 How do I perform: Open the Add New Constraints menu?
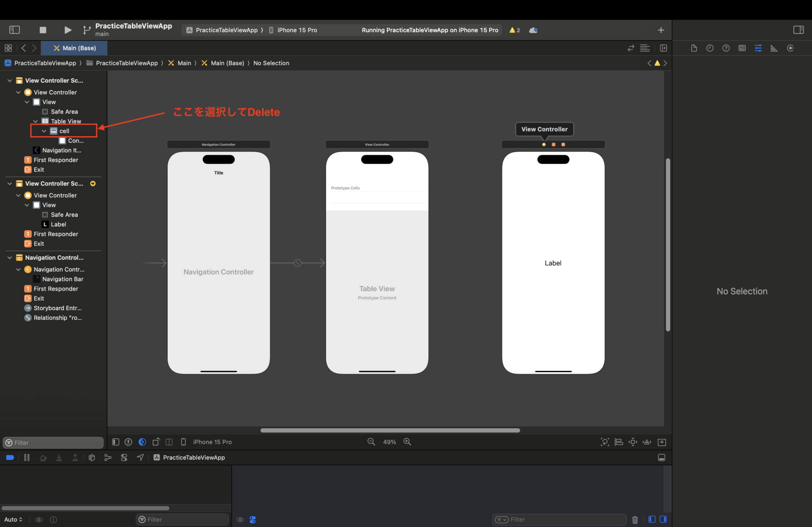coord(632,442)
